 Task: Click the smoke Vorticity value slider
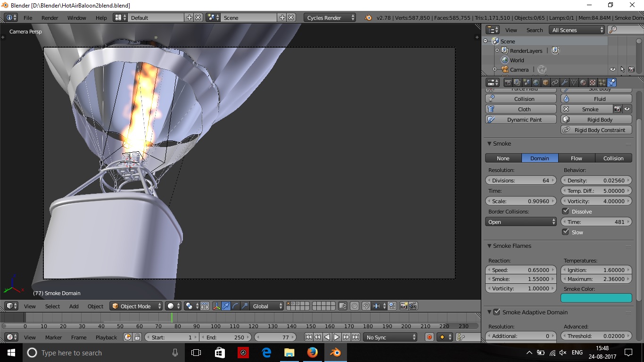coord(596,201)
